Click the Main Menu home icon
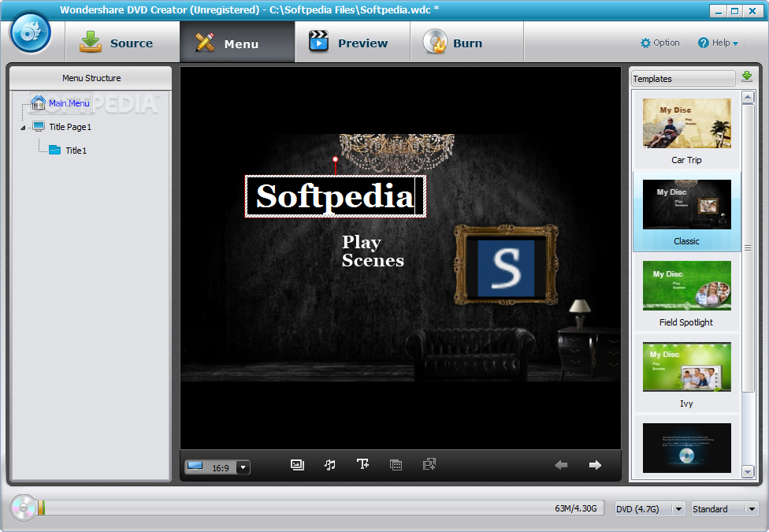Viewport: 769px width, 532px height. point(39,102)
